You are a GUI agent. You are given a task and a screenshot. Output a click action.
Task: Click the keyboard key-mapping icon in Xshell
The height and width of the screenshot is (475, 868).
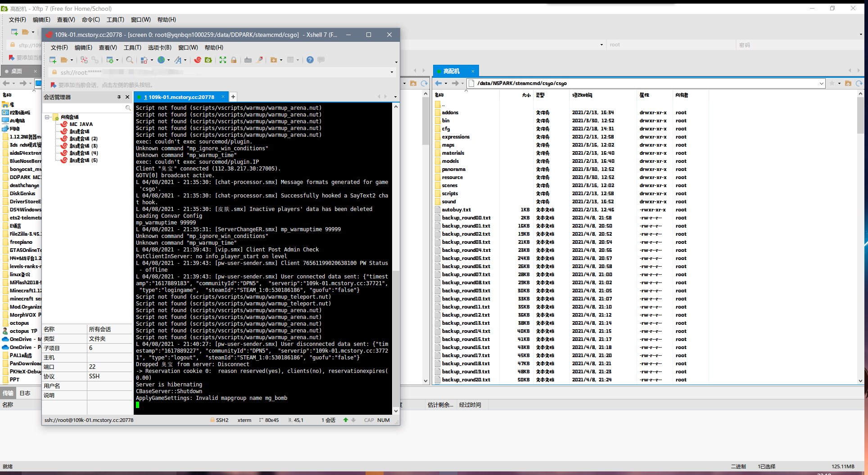click(248, 60)
